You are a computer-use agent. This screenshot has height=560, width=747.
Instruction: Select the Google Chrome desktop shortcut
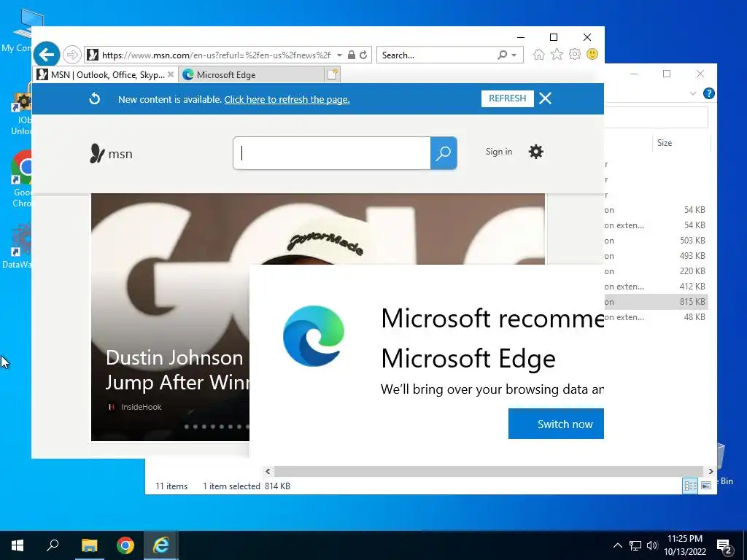coord(22,178)
